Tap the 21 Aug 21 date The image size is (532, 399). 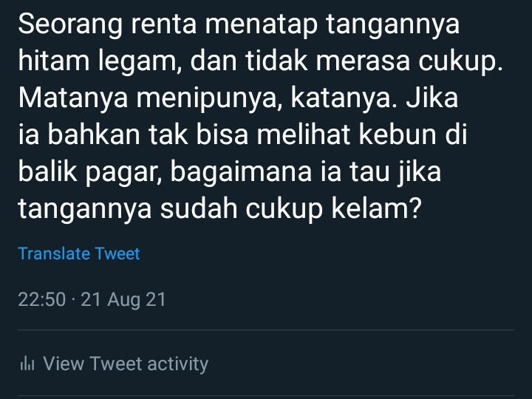(x=123, y=300)
